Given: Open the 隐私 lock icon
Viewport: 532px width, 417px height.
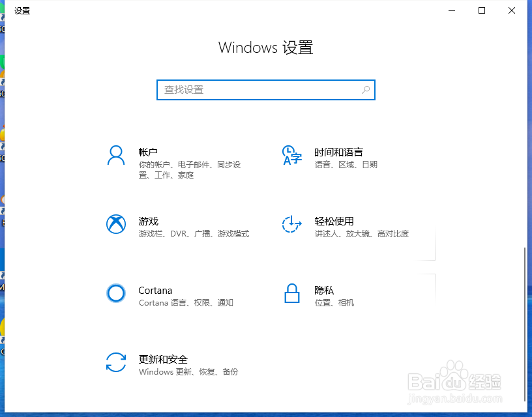Looking at the screenshot, I should tap(292, 293).
